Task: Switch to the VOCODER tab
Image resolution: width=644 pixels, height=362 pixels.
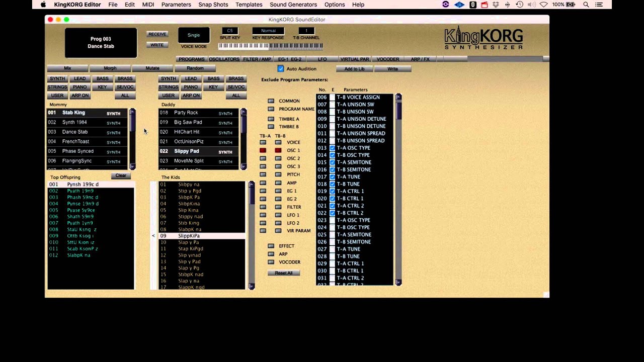Action: point(388,59)
